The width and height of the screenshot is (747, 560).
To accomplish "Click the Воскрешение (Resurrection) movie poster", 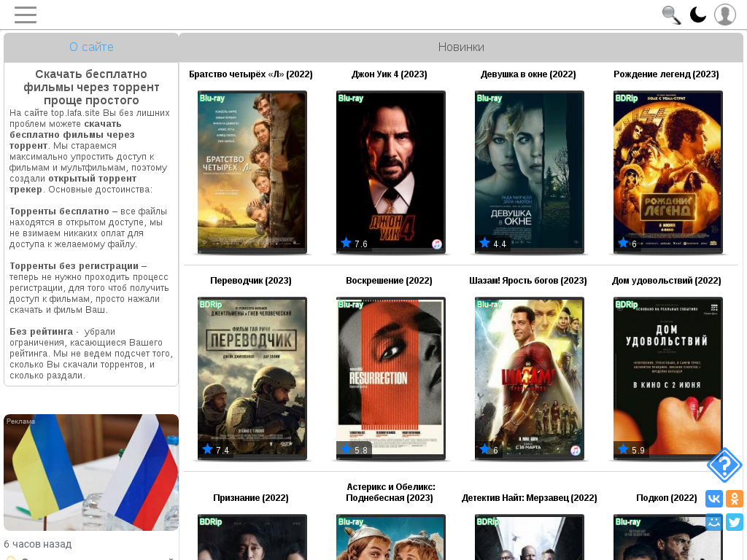I will pos(391,378).
